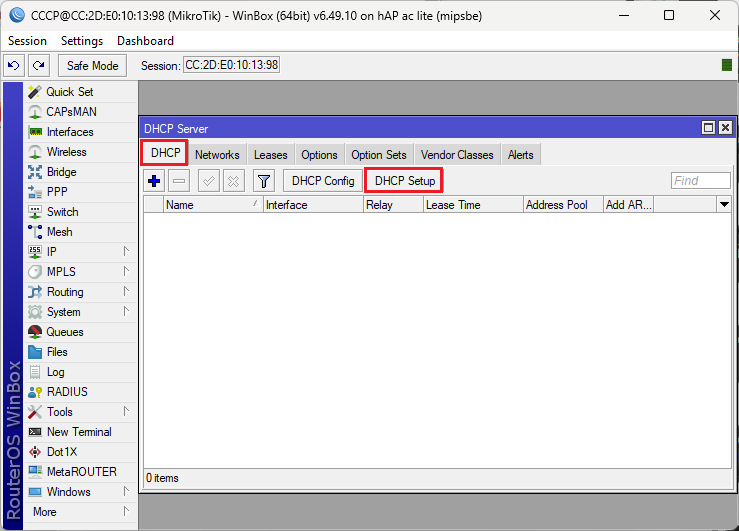This screenshot has width=739, height=531.
Task: Expand the MPLS submenu
Action: pyautogui.click(x=81, y=272)
